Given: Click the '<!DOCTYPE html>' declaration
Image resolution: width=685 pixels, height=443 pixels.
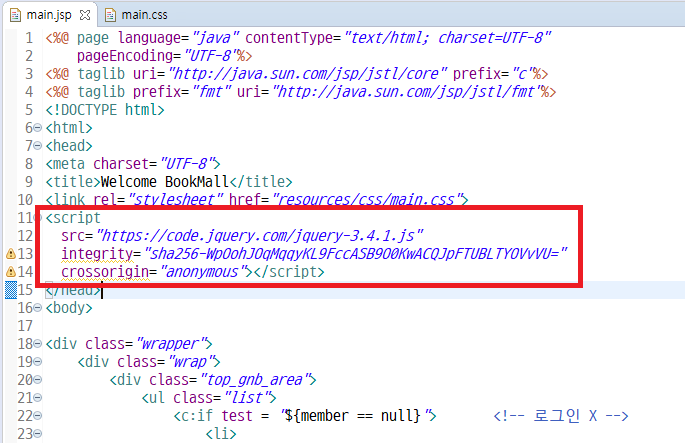Looking at the screenshot, I should pos(105,110).
